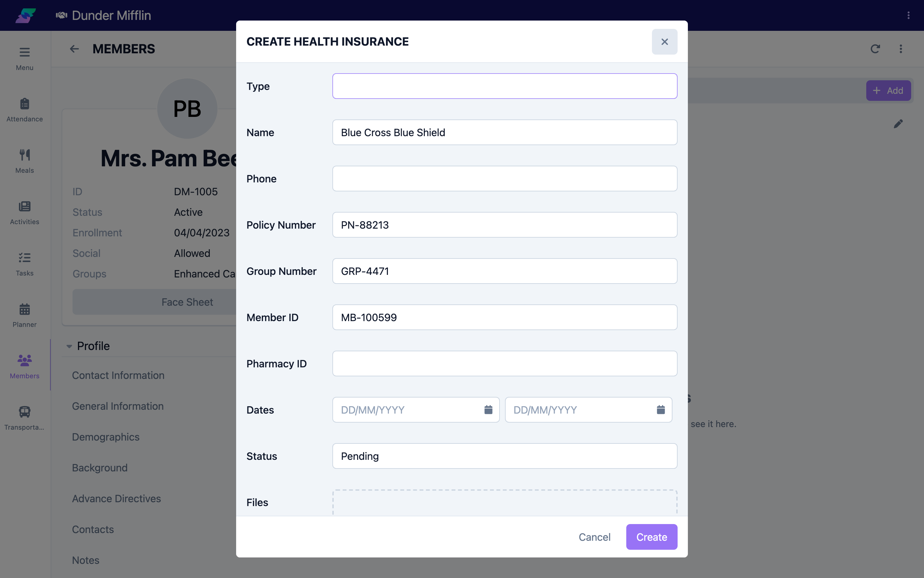This screenshot has height=578, width=924.
Task: Click the Member ID field
Action: (505, 317)
